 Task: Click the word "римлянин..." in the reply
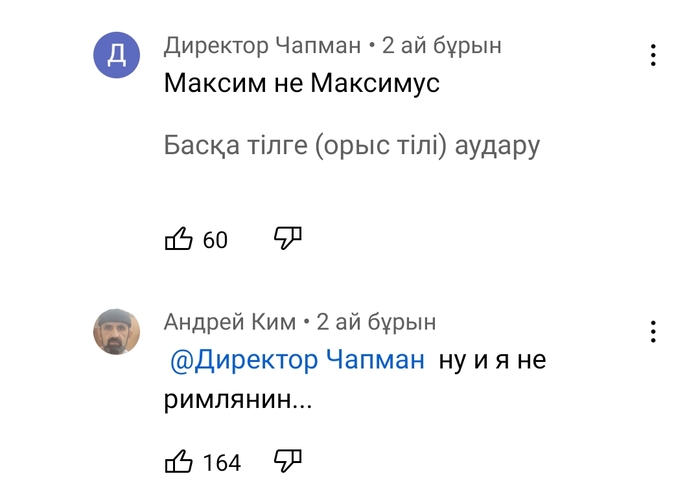[x=240, y=400]
